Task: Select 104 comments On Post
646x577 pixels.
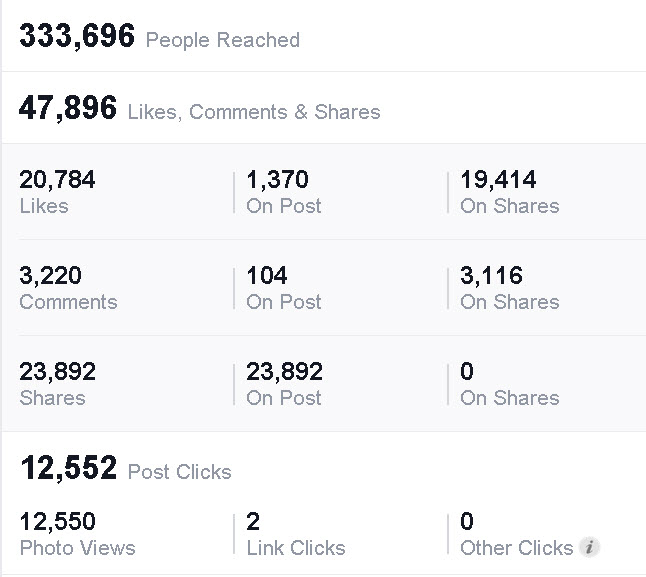Action: pyautogui.click(x=284, y=288)
